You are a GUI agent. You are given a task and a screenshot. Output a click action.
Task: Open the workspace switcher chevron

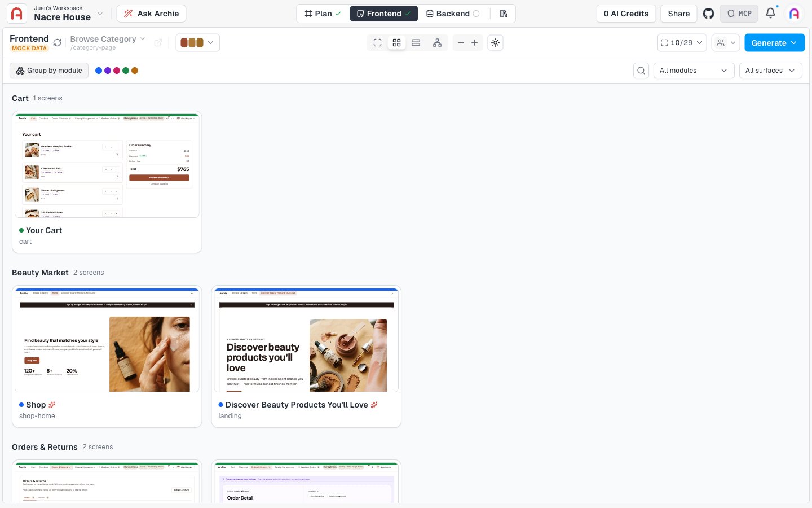[100, 14]
